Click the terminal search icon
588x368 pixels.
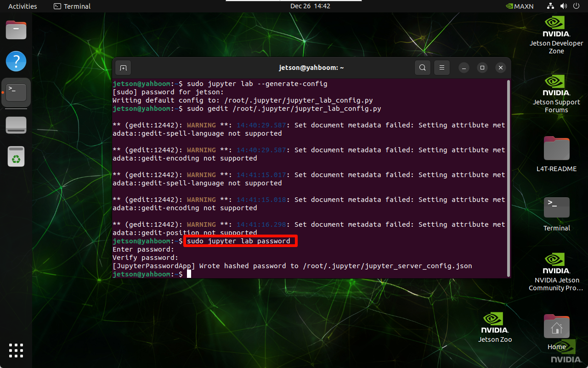422,68
